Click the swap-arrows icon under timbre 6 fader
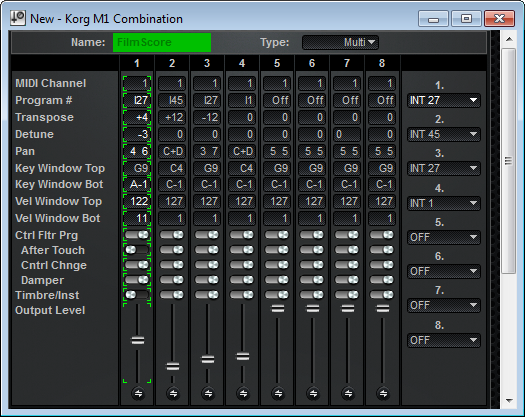 pyautogui.click(x=313, y=393)
